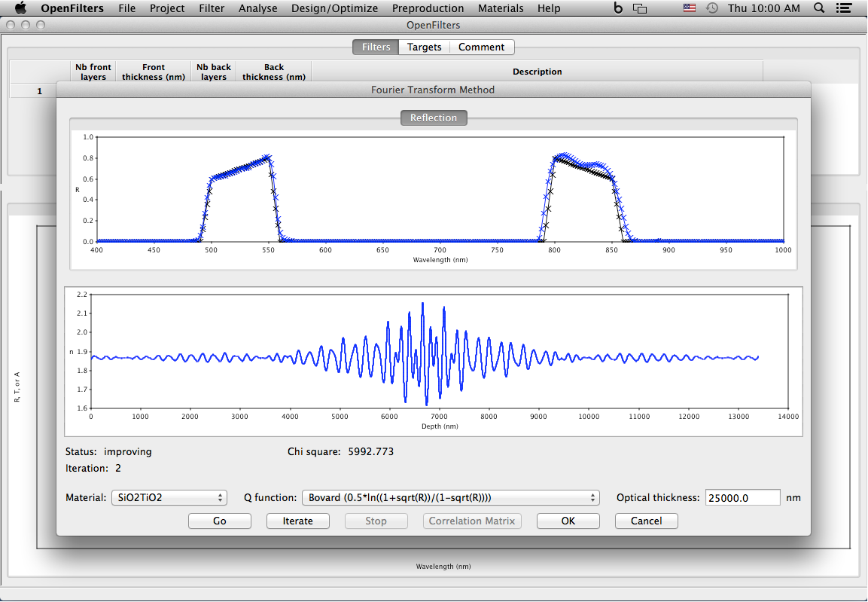The width and height of the screenshot is (868, 602).
Task: Open the Notification Center list icon
Action: [844, 8]
